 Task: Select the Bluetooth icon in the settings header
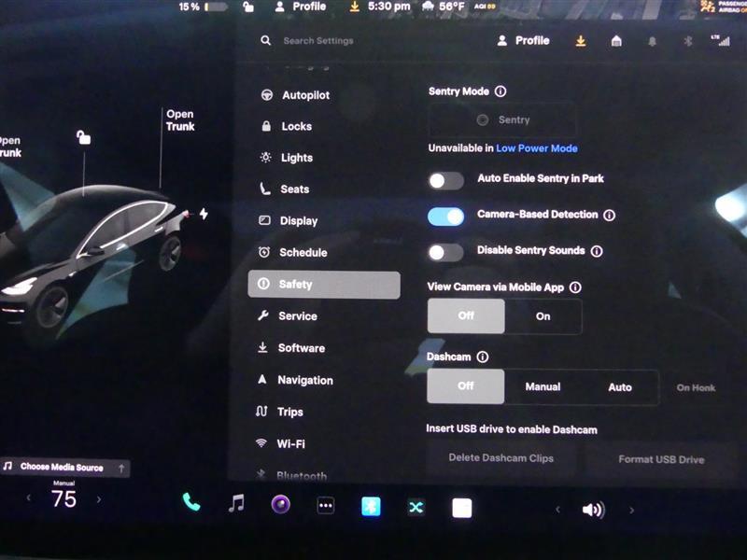click(686, 41)
